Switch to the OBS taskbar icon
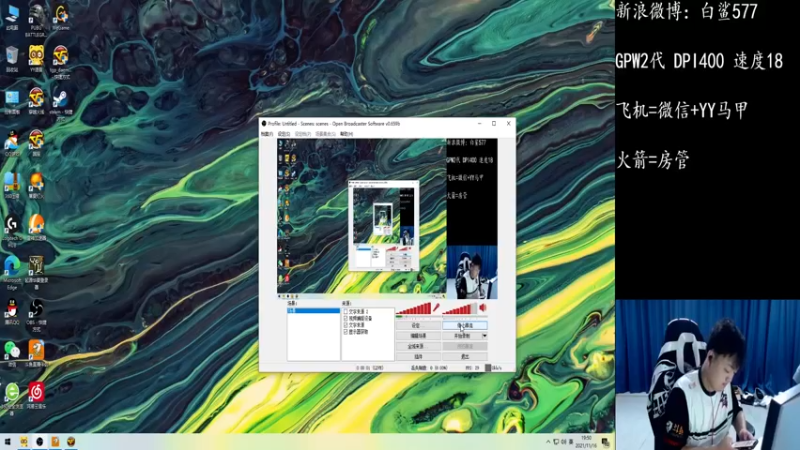 39,441
